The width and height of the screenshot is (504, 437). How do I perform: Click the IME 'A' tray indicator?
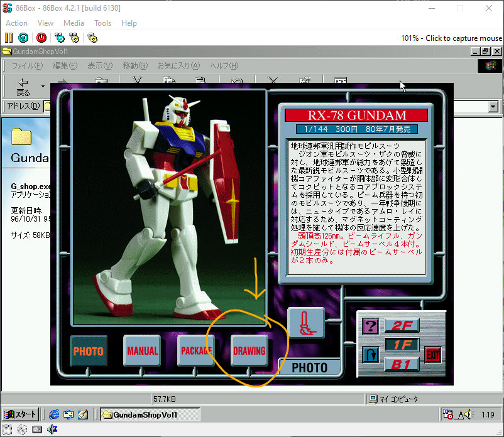pyautogui.click(x=461, y=414)
